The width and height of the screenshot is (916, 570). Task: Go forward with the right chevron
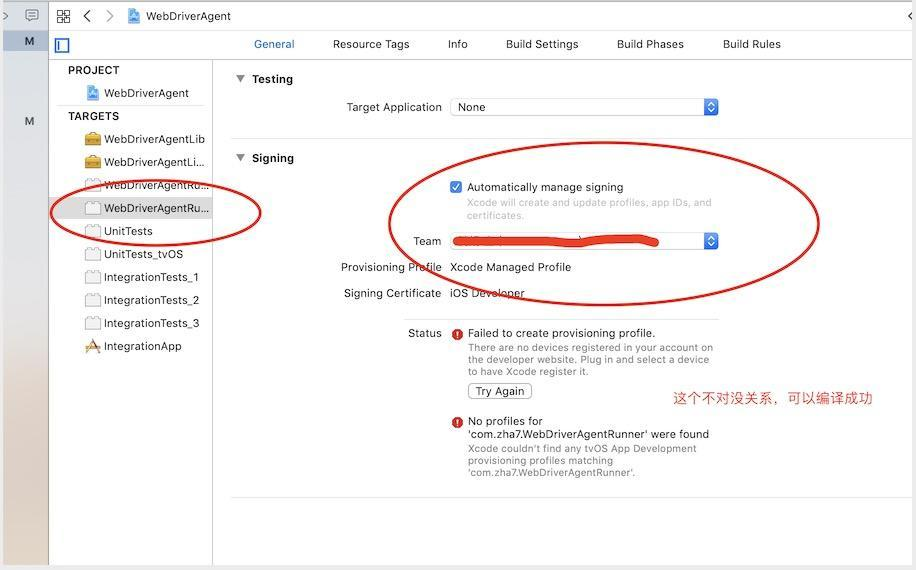coord(109,16)
